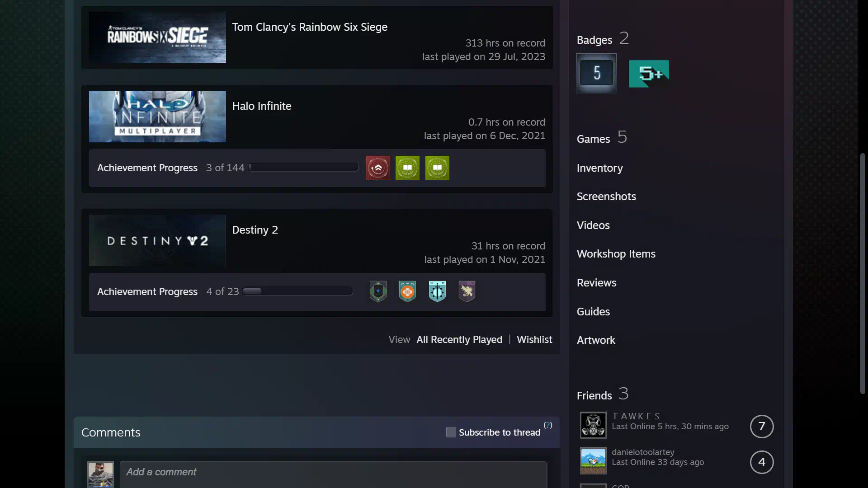View the first green Halo achievement icon
868x488 pixels.
click(407, 168)
